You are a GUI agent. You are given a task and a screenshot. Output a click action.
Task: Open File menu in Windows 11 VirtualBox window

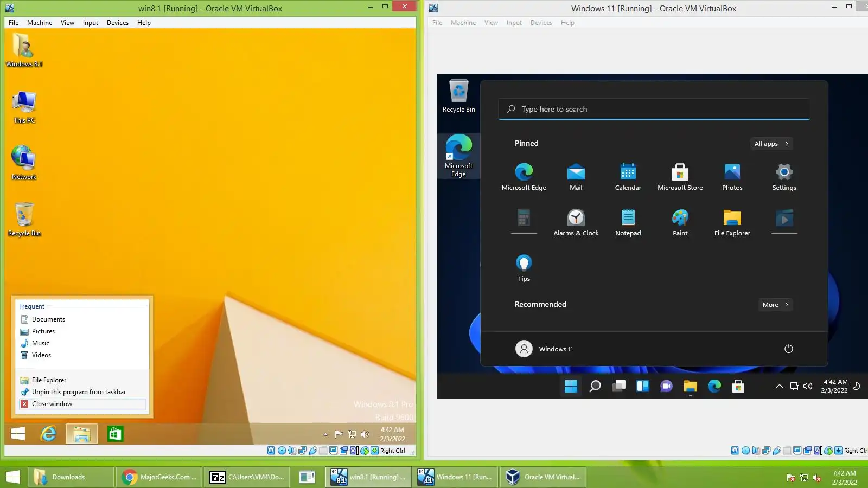(437, 23)
